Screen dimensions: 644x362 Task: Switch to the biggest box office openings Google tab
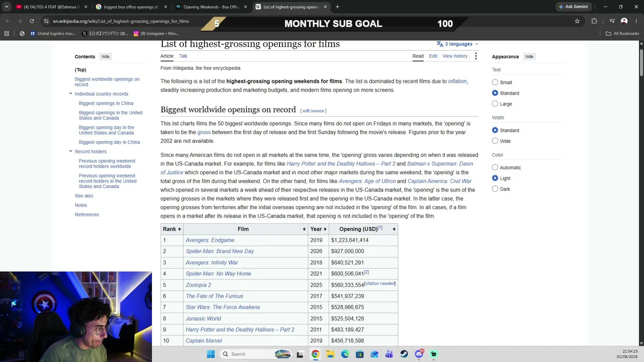point(131,7)
